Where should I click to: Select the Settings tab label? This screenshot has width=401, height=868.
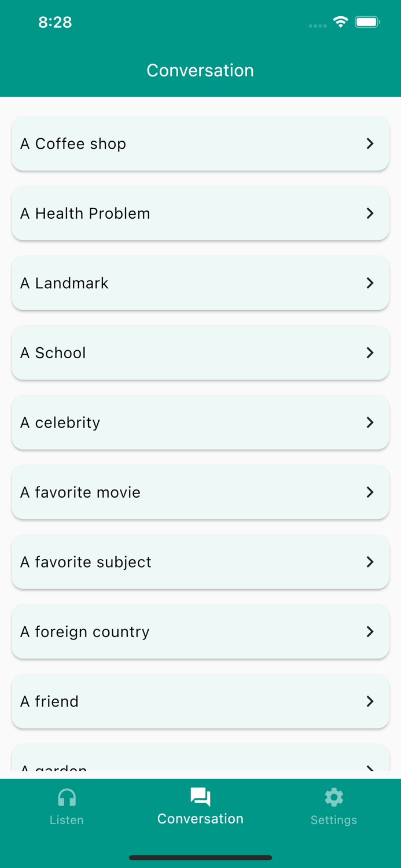tap(334, 820)
